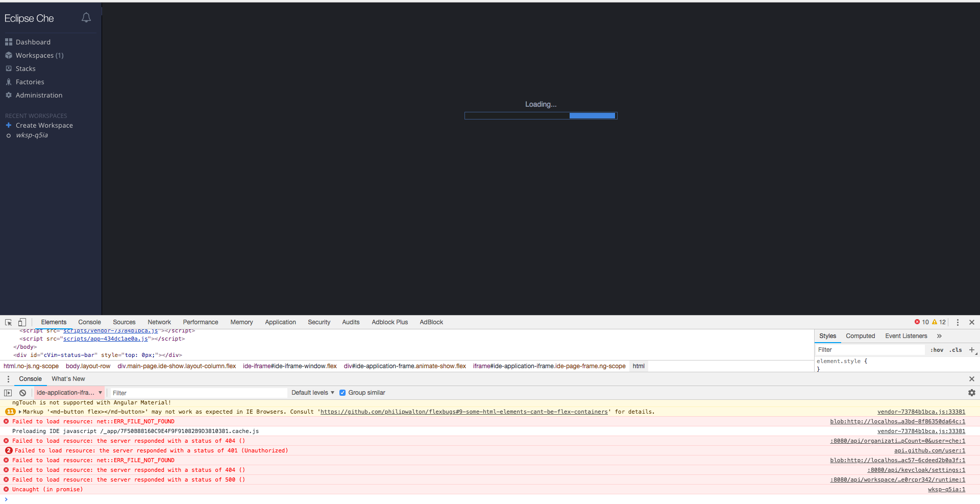
Task: Open the scripts/app-434dc1ae0a.js link
Action: coord(106,339)
